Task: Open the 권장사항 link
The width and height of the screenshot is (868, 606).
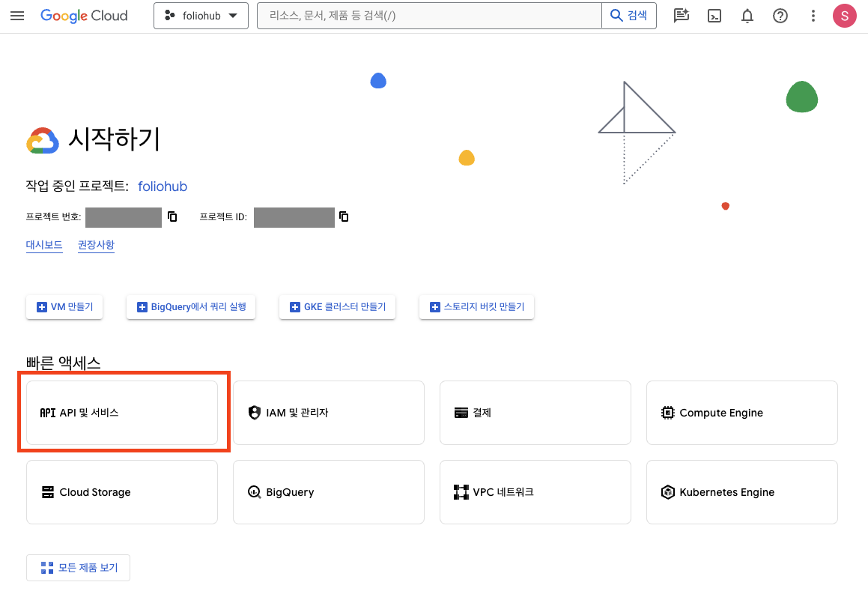Action: [97, 245]
